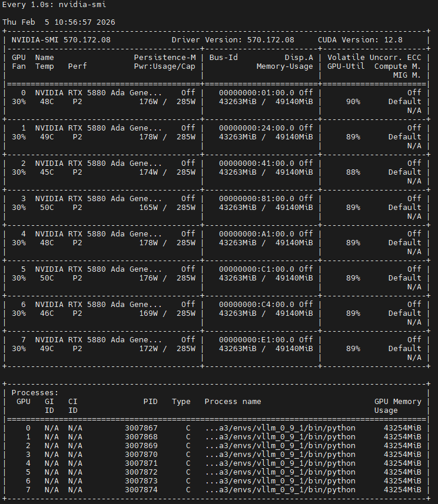This screenshot has height=504, width=438.
Task: Select 'Driver Version: 570.172.08' text
Action: pyautogui.click(x=233, y=40)
